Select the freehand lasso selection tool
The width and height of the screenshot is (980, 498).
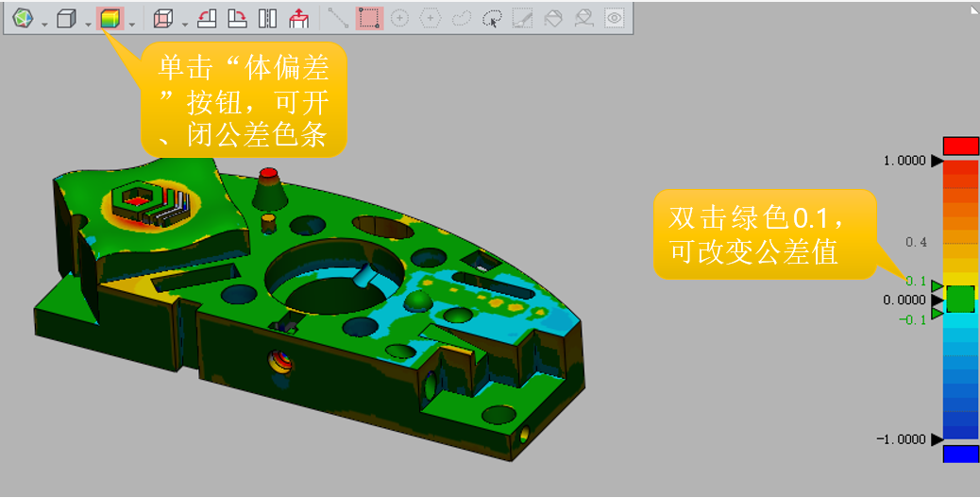(462, 18)
